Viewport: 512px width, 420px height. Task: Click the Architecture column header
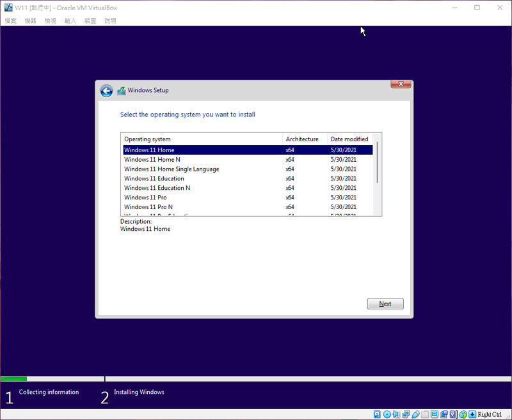click(305, 139)
